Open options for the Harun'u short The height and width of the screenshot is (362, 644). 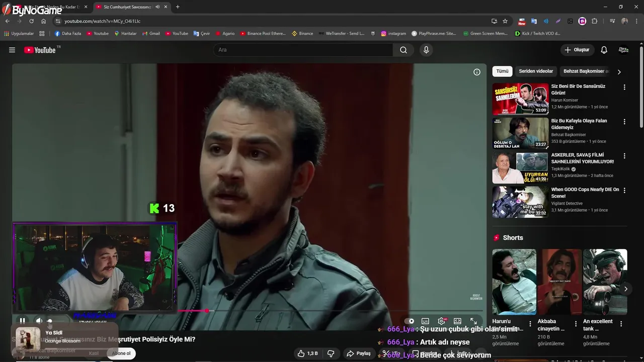click(530, 324)
